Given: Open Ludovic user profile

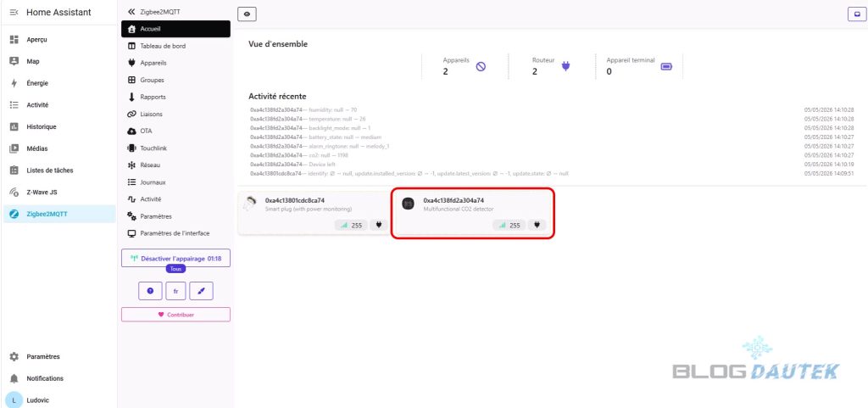Looking at the screenshot, I should tap(59, 400).
